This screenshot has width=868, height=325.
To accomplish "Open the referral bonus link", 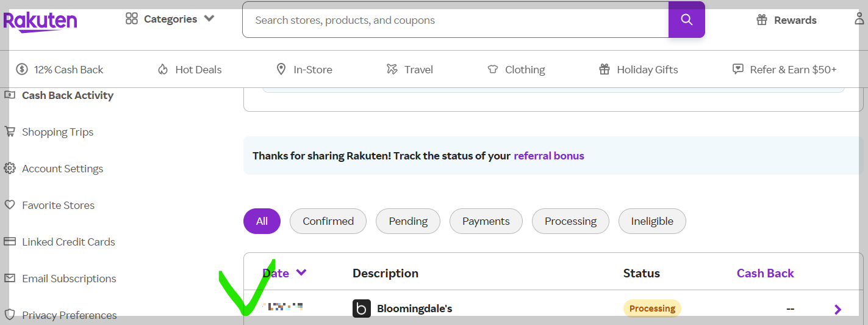I will point(548,156).
